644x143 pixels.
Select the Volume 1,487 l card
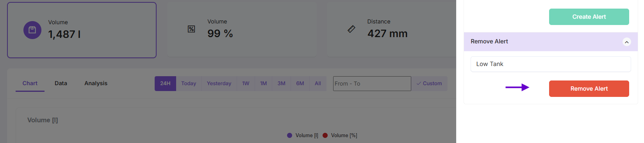[82, 30]
